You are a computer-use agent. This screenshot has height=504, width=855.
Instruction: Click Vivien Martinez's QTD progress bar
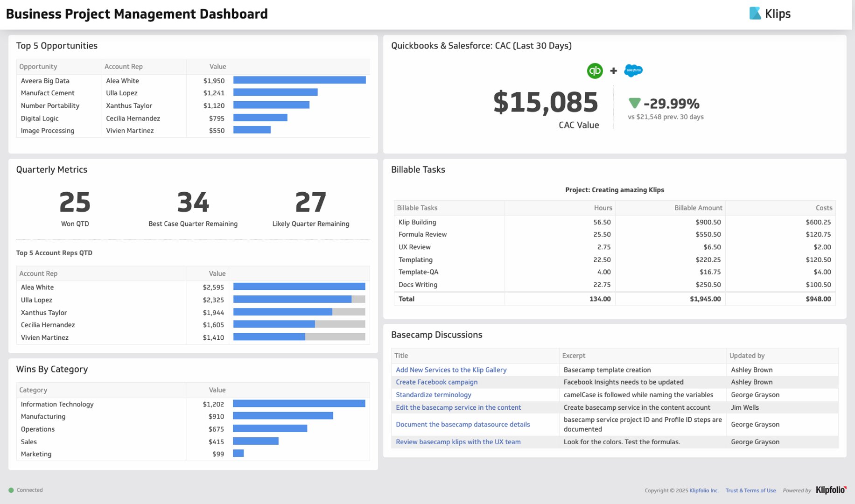coord(299,336)
